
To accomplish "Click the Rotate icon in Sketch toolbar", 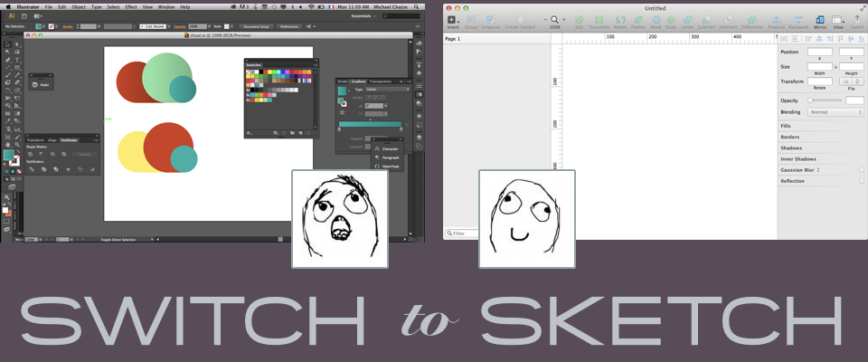I will 620,19.
